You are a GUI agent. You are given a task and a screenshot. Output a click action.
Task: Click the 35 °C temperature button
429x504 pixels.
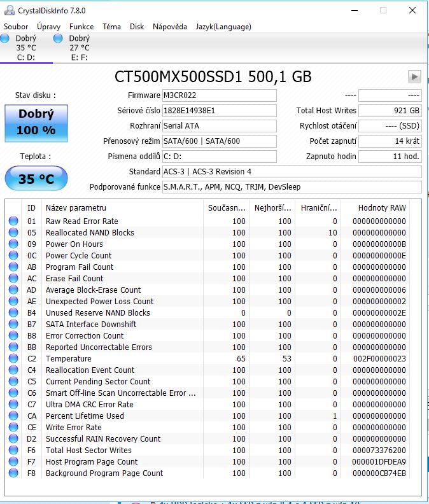(x=36, y=178)
